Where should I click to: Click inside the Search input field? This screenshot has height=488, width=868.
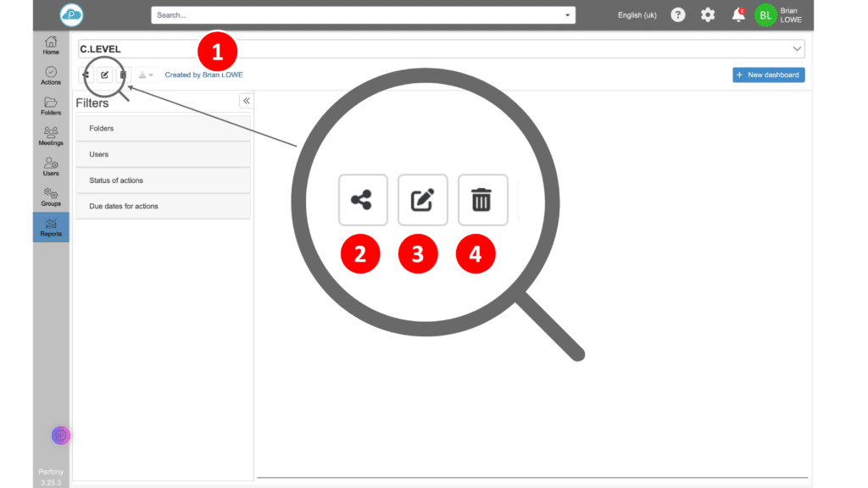pyautogui.click(x=356, y=15)
